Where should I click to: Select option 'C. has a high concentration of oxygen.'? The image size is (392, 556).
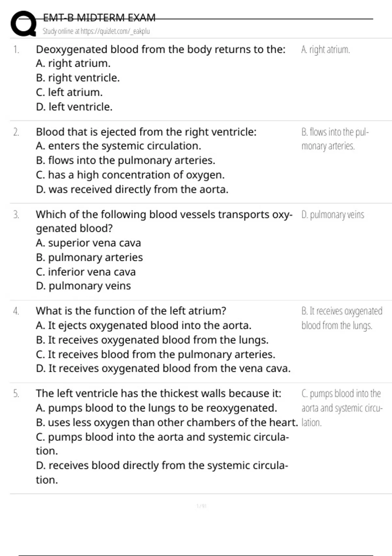click(x=130, y=175)
